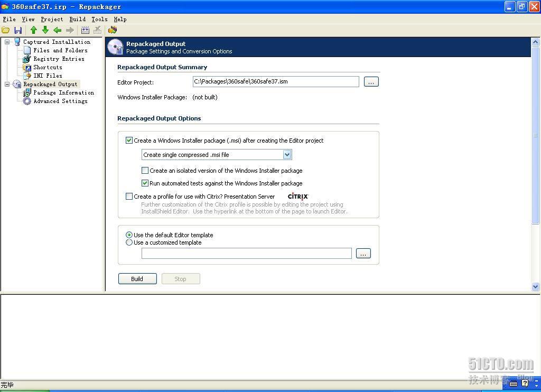The image size is (541, 392).
Task: Click the green down arrow icon
Action: [45, 30]
